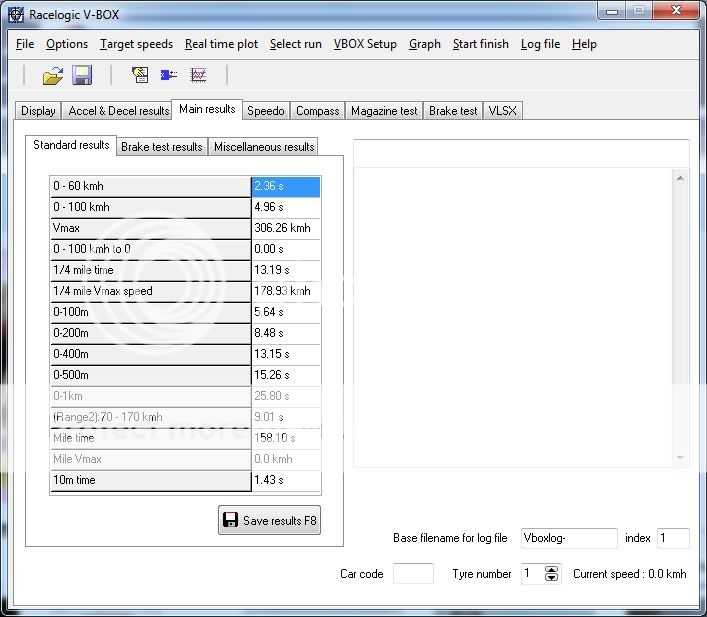Open the Brake test results sub-tab

point(161,147)
